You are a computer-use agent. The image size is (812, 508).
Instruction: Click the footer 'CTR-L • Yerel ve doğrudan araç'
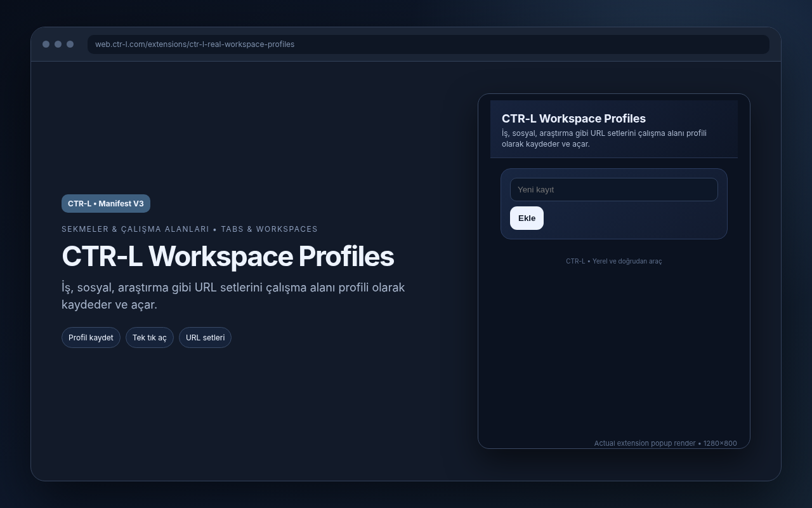(614, 261)
